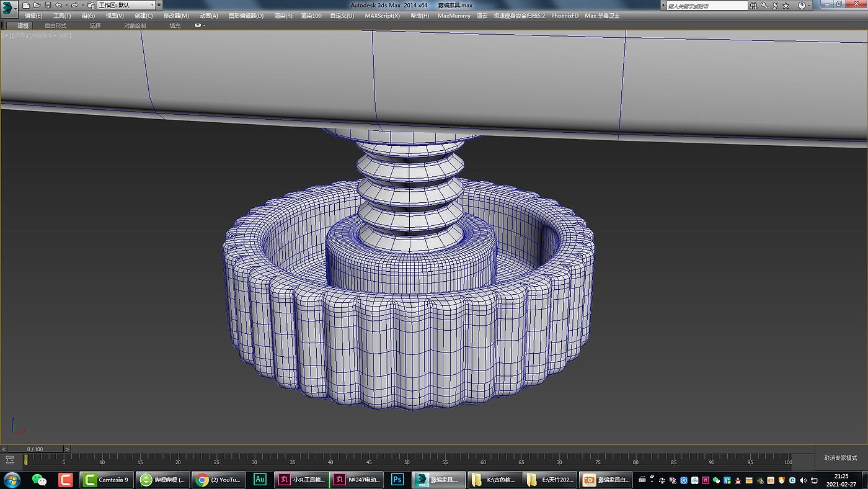868x489 pixels.
Task: Click the 3ds Max application logo button
Action: (10, 7)
